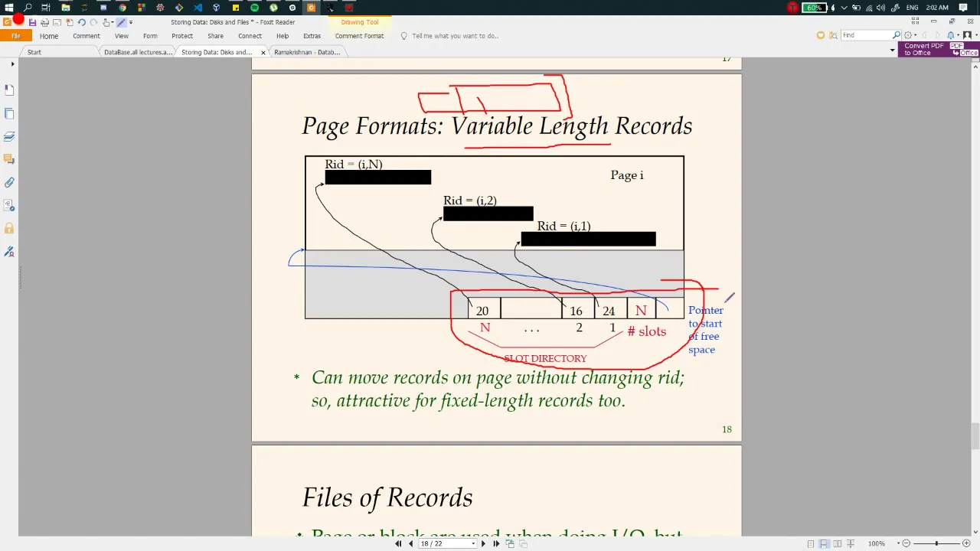Open the Comment ribbon tab

click(87, 36)
